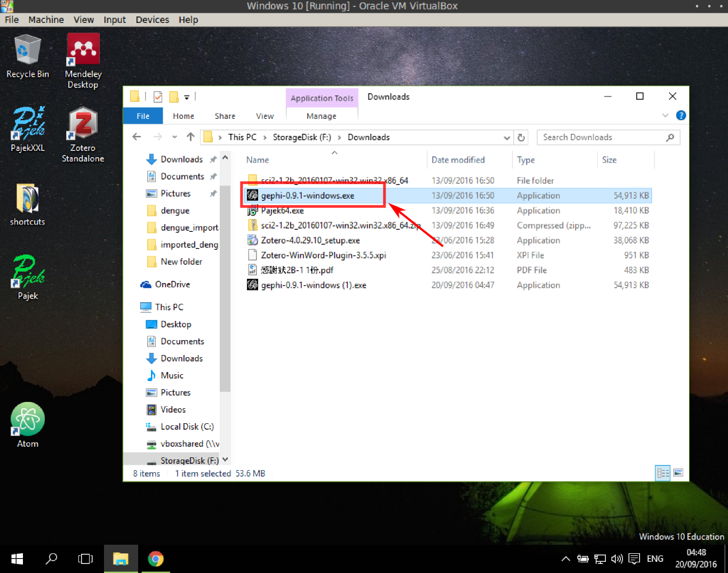Open the Pajek desktop shortcut
728x573 pixels.
(x=28, y=278)
